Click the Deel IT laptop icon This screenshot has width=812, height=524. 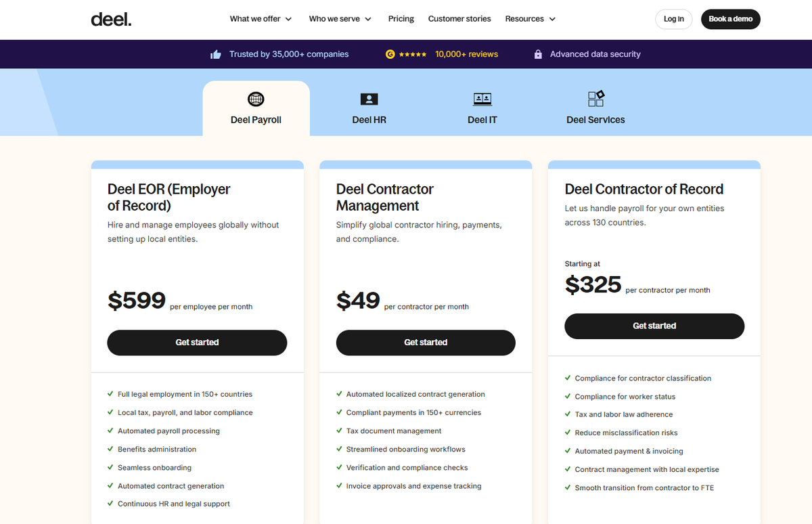[x=482, y=100]
